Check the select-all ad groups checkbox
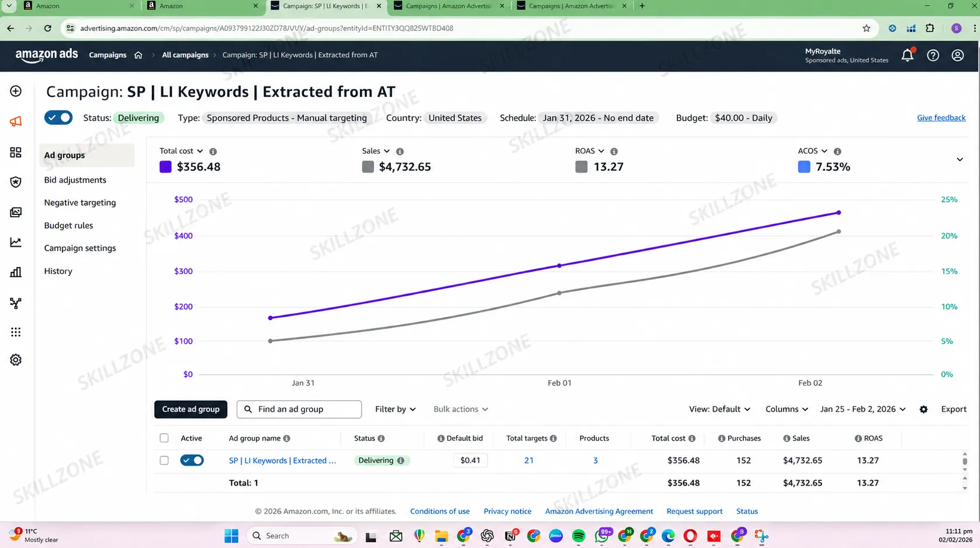The image size is (980, 548). 164,438
